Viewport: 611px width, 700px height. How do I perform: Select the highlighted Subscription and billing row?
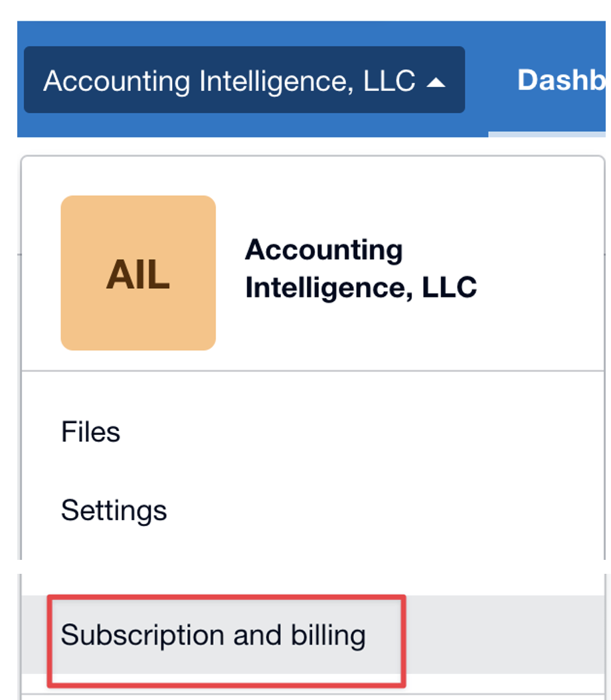313,634
